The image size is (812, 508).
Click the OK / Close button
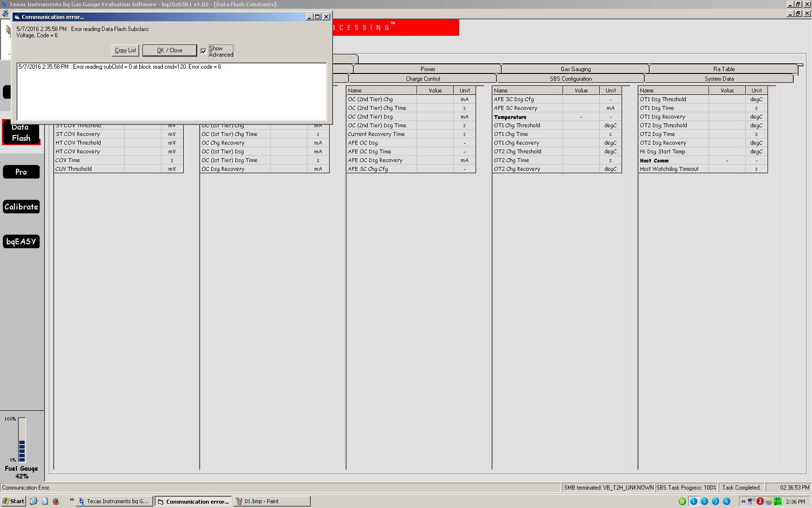(170, 50)
